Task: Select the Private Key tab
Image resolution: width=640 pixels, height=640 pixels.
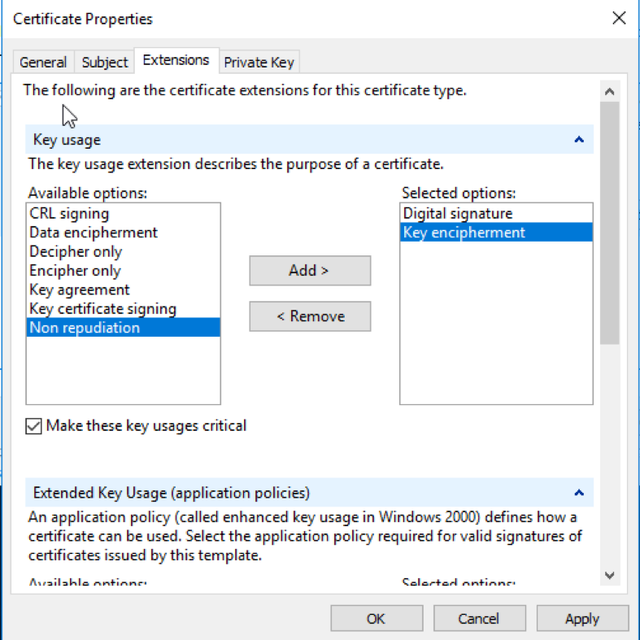Action: click(x=259, y=62)
